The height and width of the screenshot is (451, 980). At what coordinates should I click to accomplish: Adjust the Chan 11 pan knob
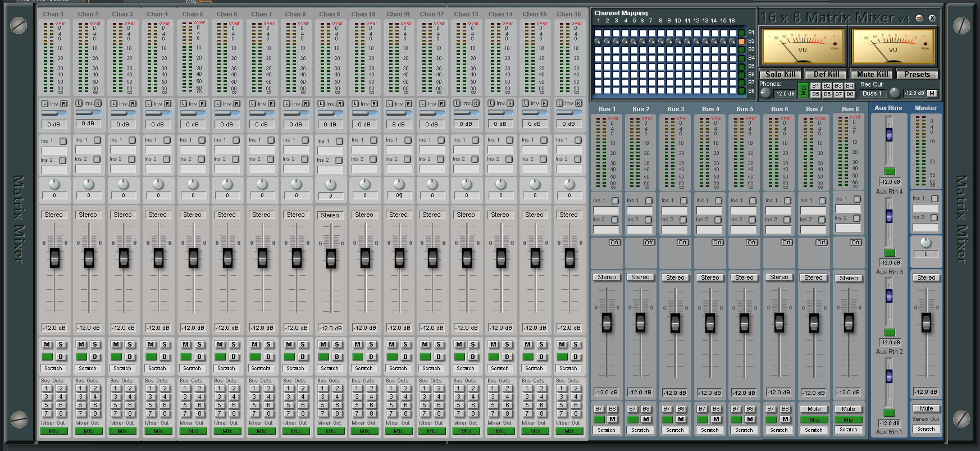(399, 184)
